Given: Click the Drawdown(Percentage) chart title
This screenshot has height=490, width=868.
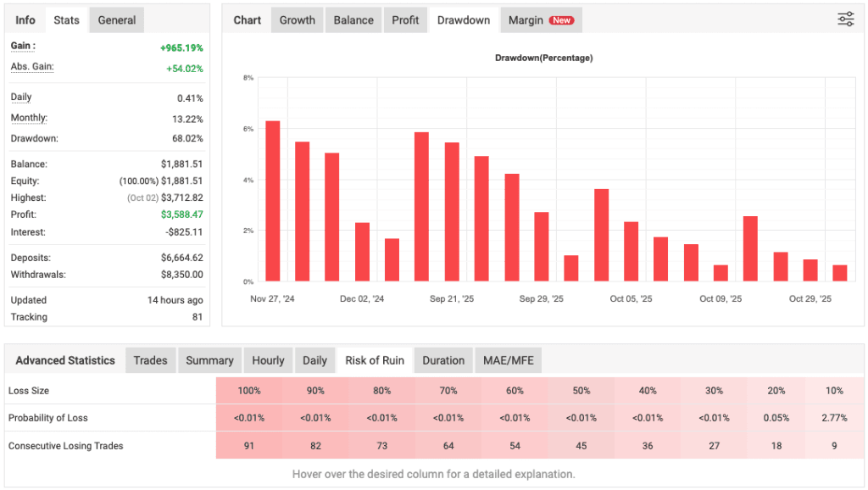Looking at the screenshot, I should 543,58.
